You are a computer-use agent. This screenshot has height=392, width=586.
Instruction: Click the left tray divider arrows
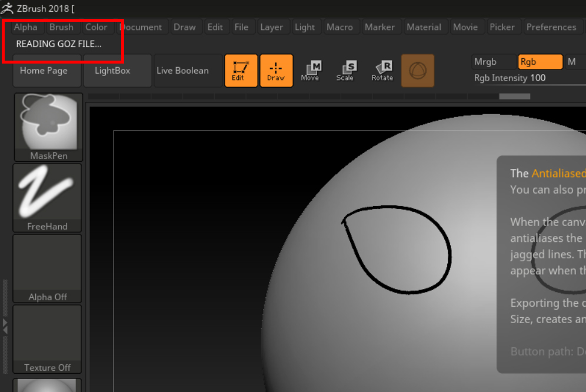coord(5,326)
